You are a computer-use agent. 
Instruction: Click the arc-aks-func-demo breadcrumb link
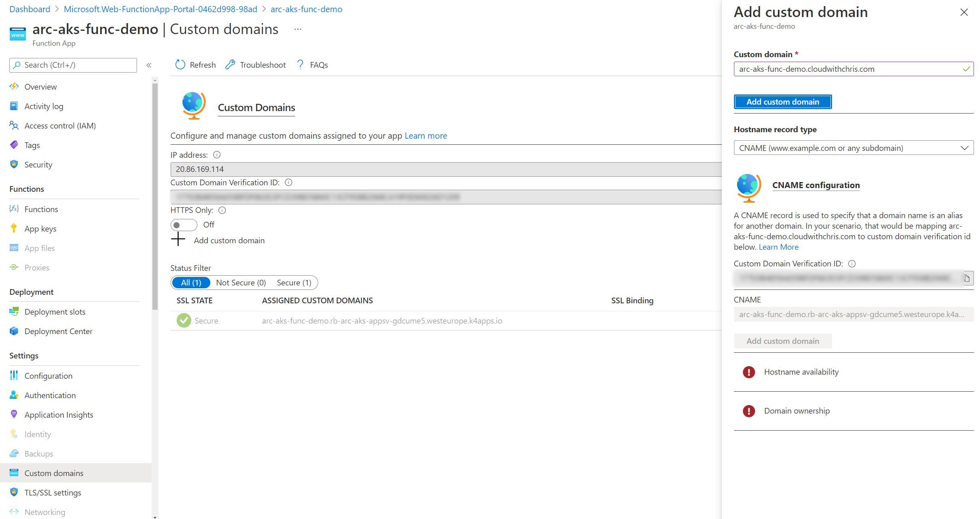coord(306,9)
